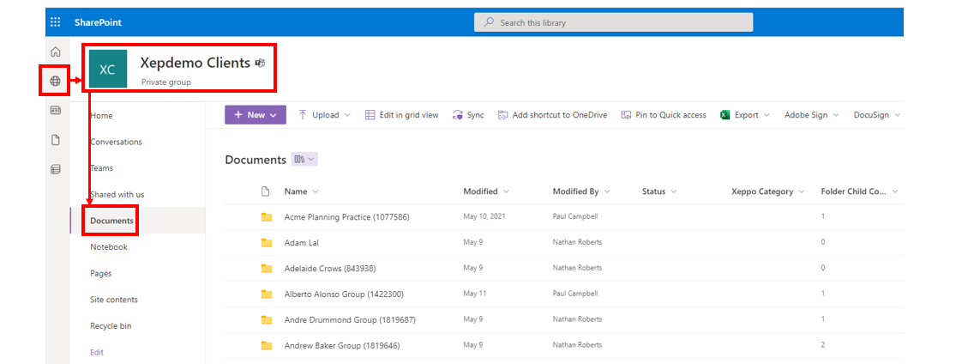This screenshot has height=364, width=980.
Task: Click the XC site logo tile
Action: [x=107, y=69]
